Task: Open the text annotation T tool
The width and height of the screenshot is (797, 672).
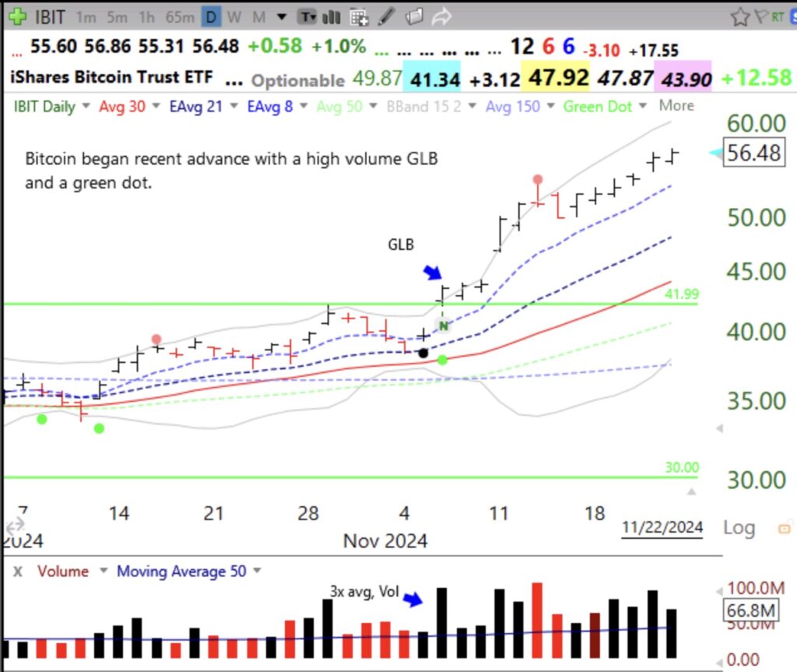Action: point(308,16)
